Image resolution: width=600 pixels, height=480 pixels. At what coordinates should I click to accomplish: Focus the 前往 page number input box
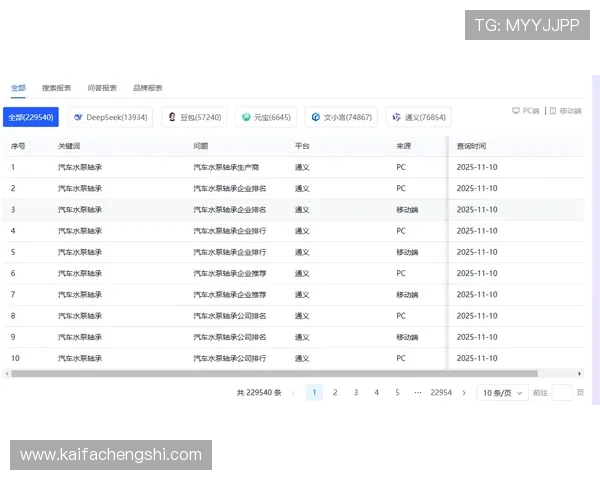[562, 393]
